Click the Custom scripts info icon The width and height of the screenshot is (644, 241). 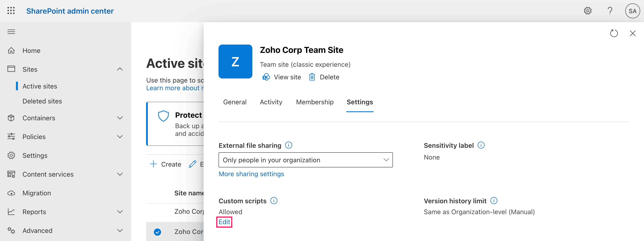tap(274, 200)
